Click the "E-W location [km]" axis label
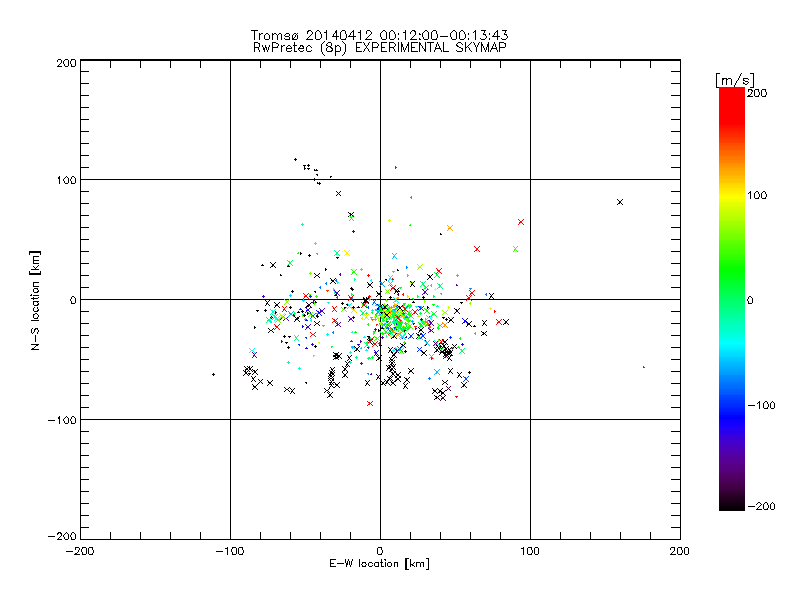Screen dimensions: 800x600 click(x=380, y=563)
